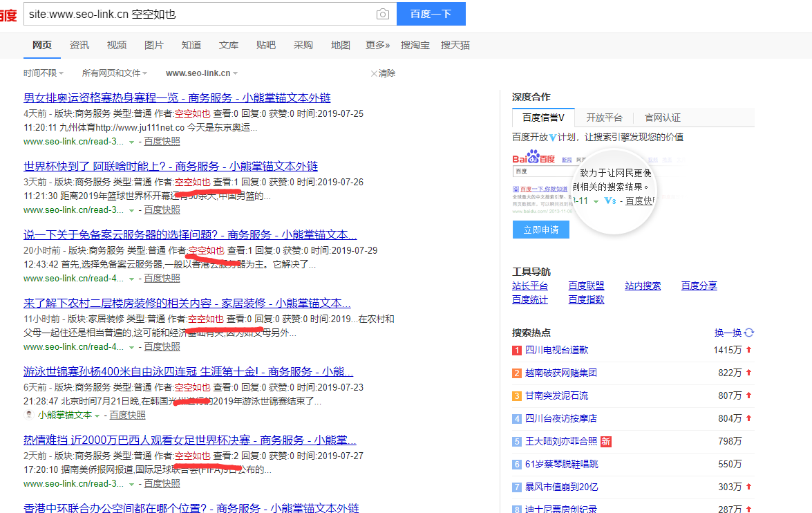Open 百度快照 for the 男女排奥运 result
The image size is (812, 513).
pos(162,141)
